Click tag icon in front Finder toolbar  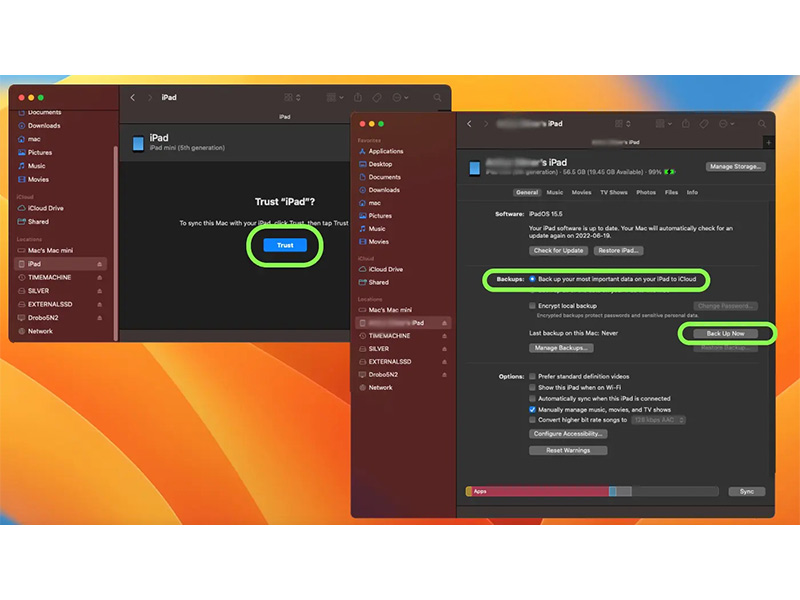tap(704, 124)
